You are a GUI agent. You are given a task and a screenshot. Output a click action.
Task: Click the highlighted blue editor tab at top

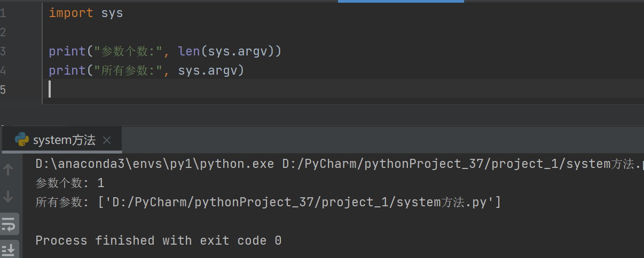coord(401,1)
